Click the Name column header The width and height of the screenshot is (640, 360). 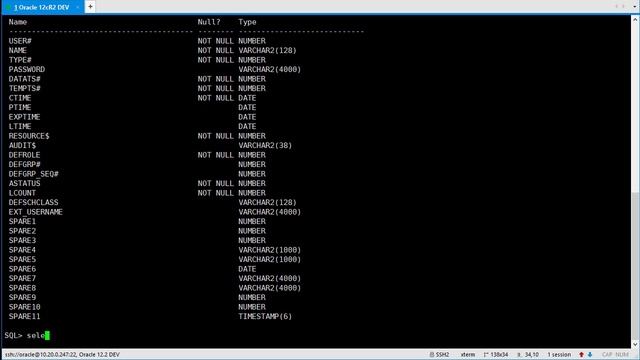(x=18, y=22)
